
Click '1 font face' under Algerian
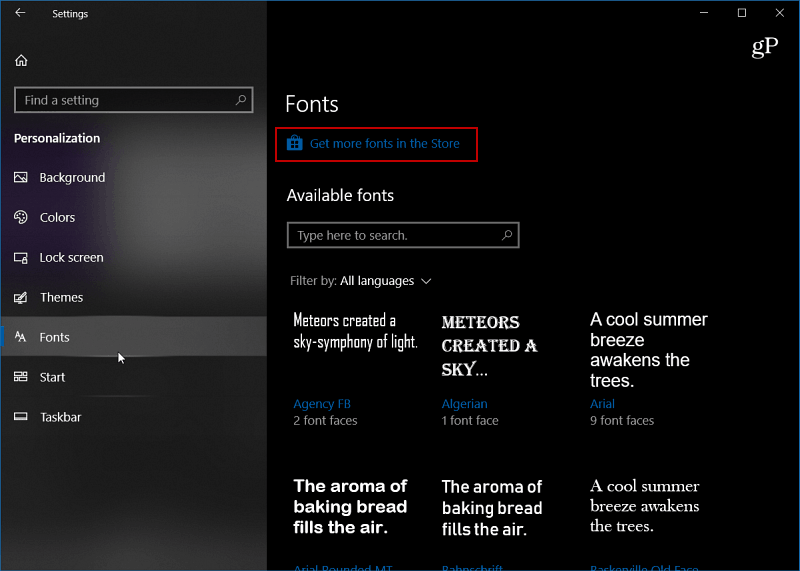point(470,420)
